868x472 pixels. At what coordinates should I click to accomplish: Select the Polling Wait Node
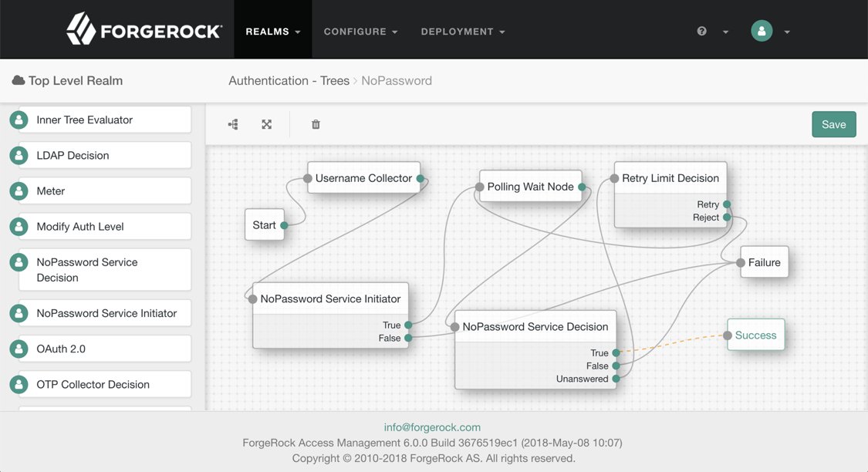[530, 187]
